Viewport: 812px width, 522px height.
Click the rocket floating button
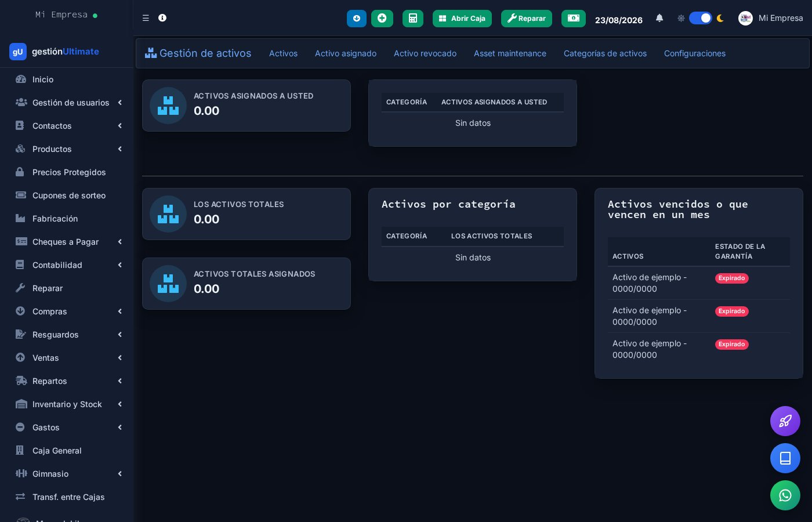point(785,421)
